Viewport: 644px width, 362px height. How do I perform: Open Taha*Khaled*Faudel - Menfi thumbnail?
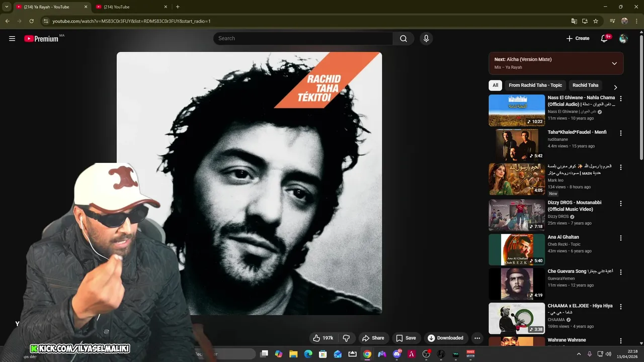pos(517,145)
